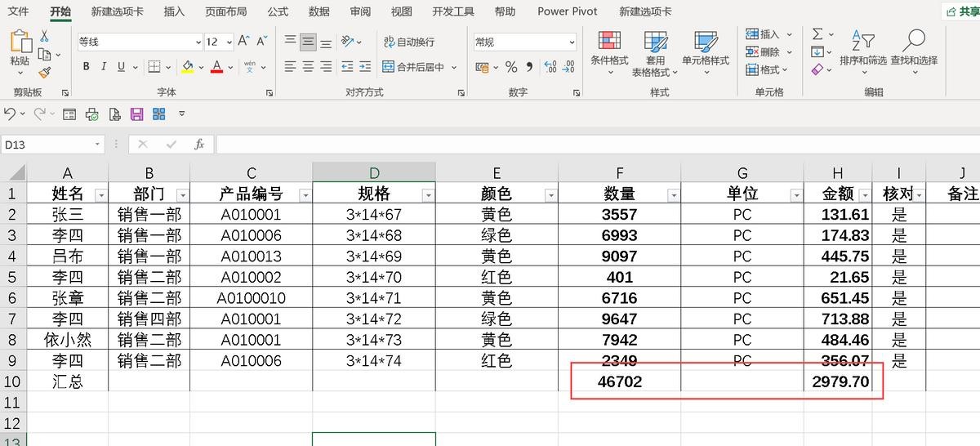
Task: Click the save disk icon in quick toolbar
Action: 136,114
